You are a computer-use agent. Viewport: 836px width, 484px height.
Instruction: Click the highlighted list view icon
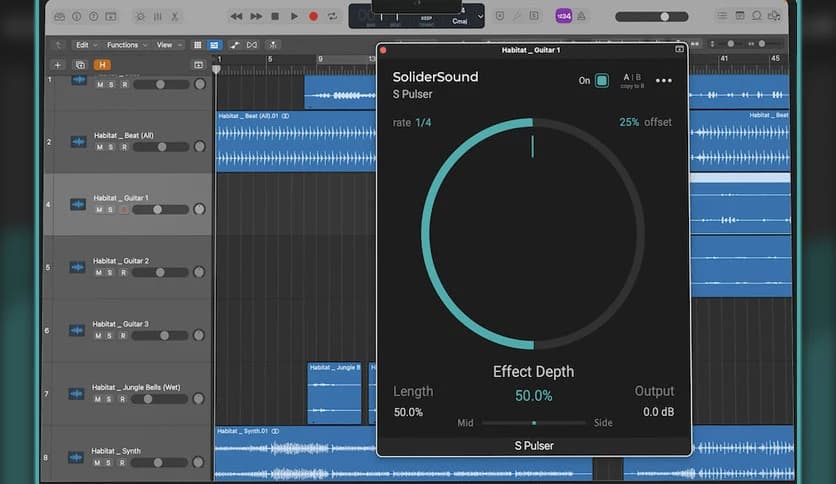coord(214,45)
